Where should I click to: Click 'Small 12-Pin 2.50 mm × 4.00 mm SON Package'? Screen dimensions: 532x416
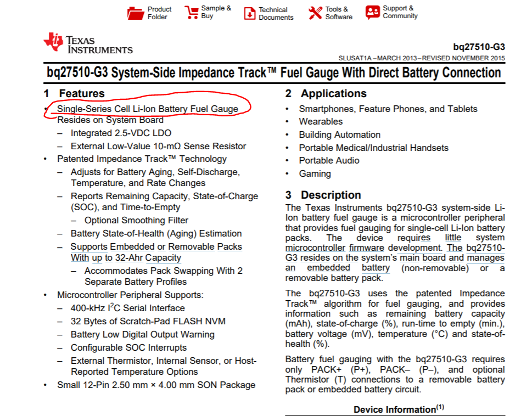point(156,385)
